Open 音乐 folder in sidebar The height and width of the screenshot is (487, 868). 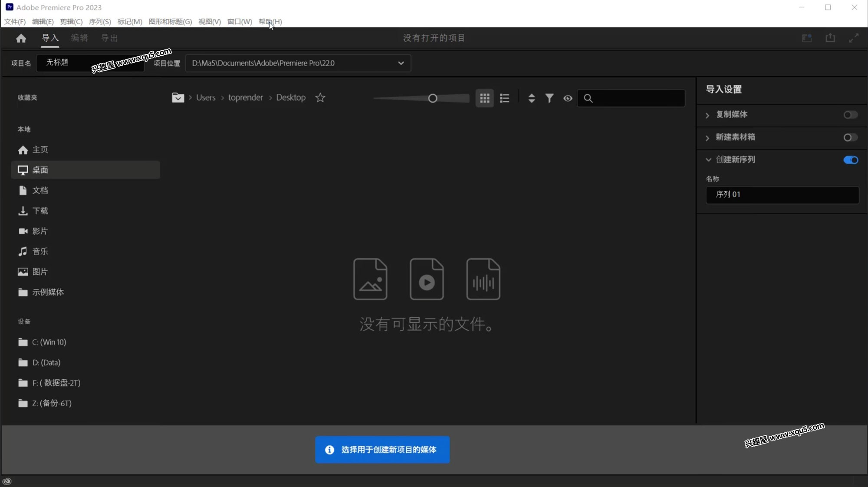coord(85,251)
